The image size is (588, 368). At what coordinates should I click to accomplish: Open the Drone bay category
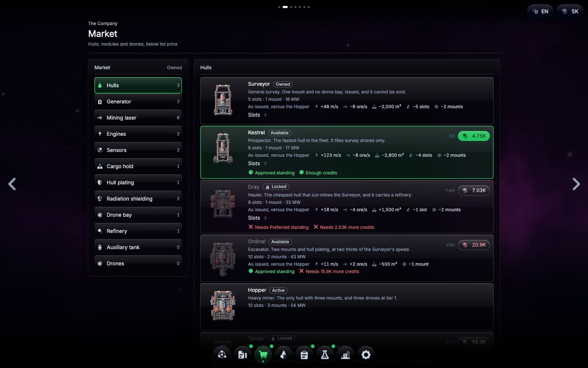[138, 215]
